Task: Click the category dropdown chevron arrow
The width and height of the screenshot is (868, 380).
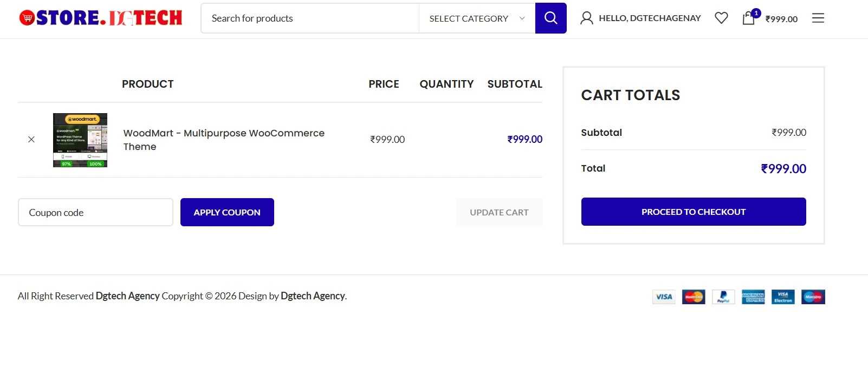Action: pyautogui.click(x=522, y=18)
